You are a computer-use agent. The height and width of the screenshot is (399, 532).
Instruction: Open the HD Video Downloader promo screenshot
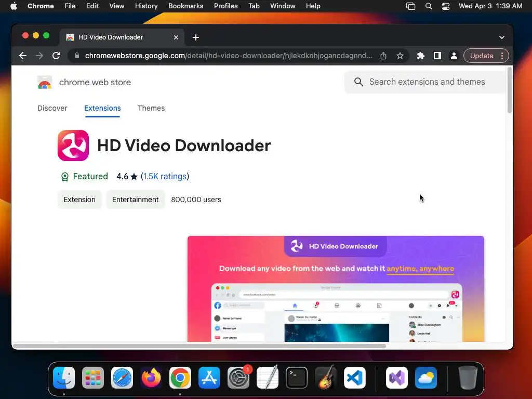[336, 289]
